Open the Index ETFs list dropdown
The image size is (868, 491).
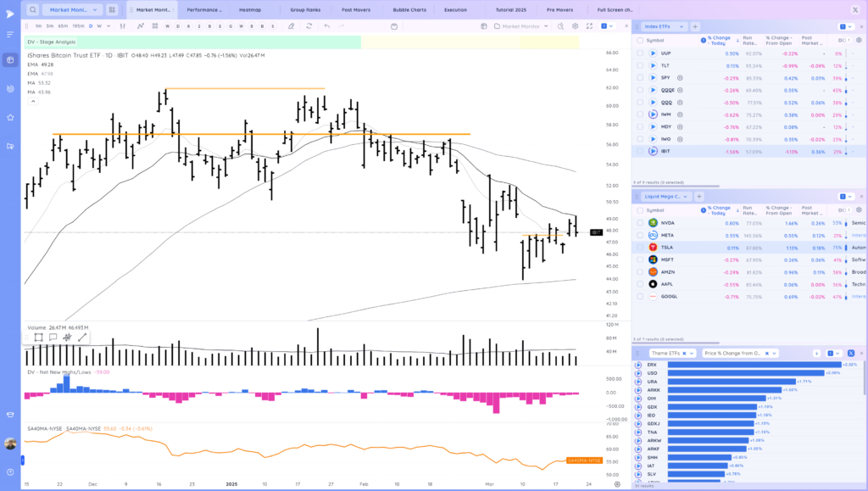point(664,26)
